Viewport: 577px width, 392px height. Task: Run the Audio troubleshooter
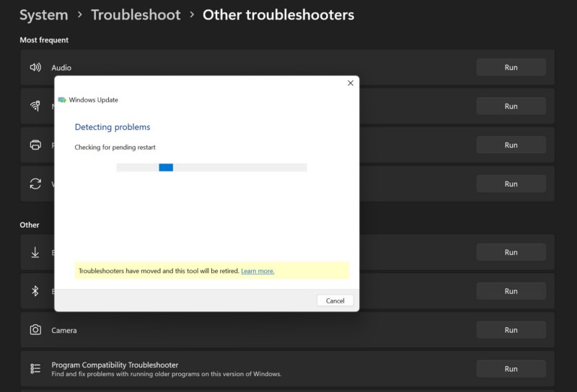coord(511,67)
